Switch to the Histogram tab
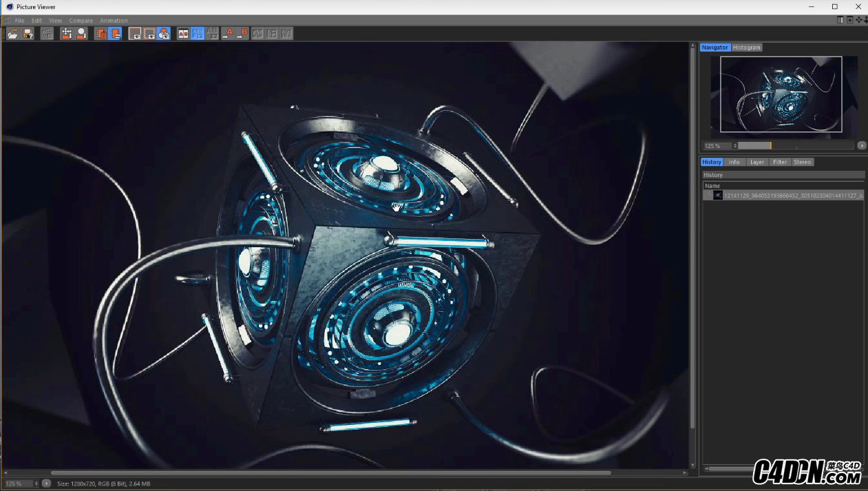Viewport: 868px width, 491px height. 747,48
